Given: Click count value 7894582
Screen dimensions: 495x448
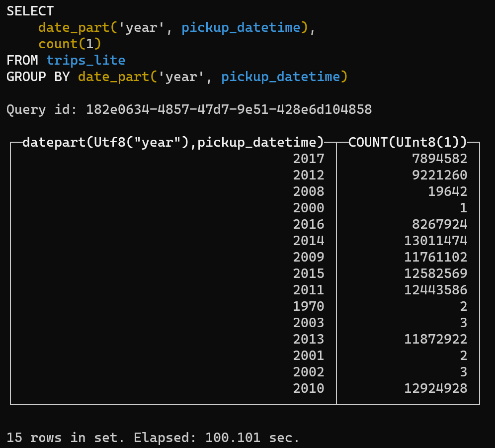Looking at the screenshot, I should coord(440,159).
